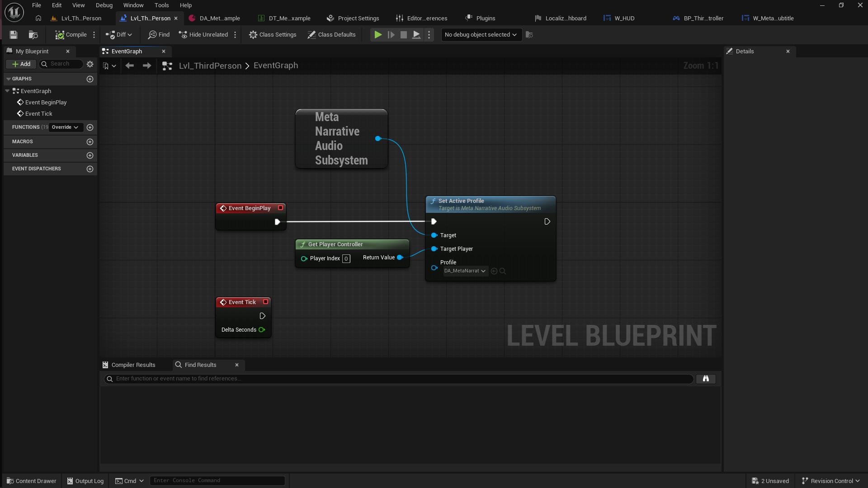Toggle Hide Unrelated nodes
This screenshot has width=868, height=488.
click(203, 34)
